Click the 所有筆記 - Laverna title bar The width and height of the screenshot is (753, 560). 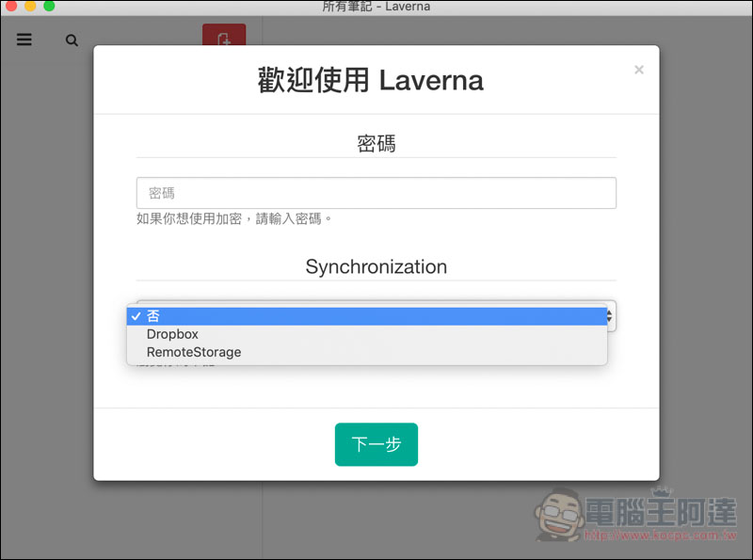pyautogui.click(x=376, y=7)
